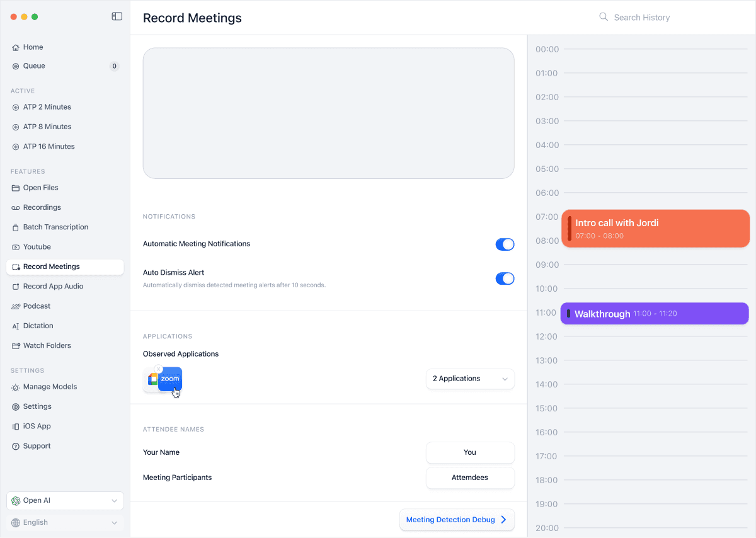Viewport: 756px width, 538px height.
Task: Toggle the sidebar panel icon
Action: (117, 16)
